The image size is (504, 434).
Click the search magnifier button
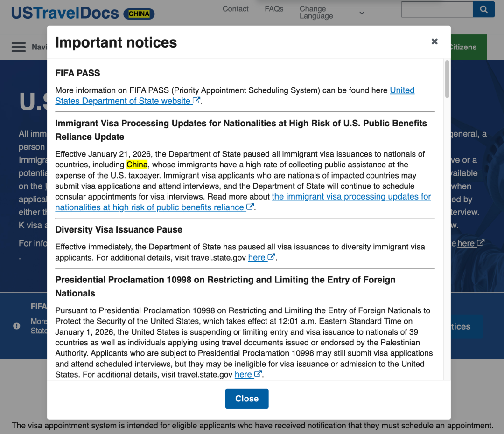coord(483,9)
